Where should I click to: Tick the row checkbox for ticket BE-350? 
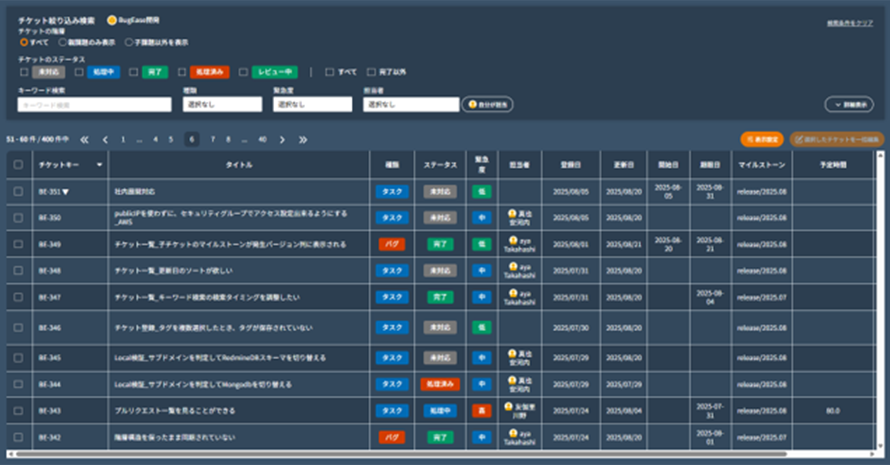[18, 216]
